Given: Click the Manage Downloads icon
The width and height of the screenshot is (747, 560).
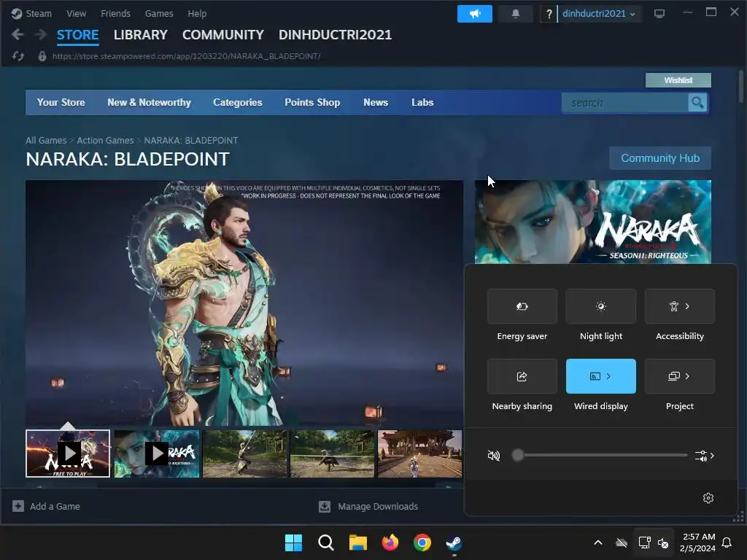Looking at the screenshot, I should pyautogui.click(x=325, y=506).
